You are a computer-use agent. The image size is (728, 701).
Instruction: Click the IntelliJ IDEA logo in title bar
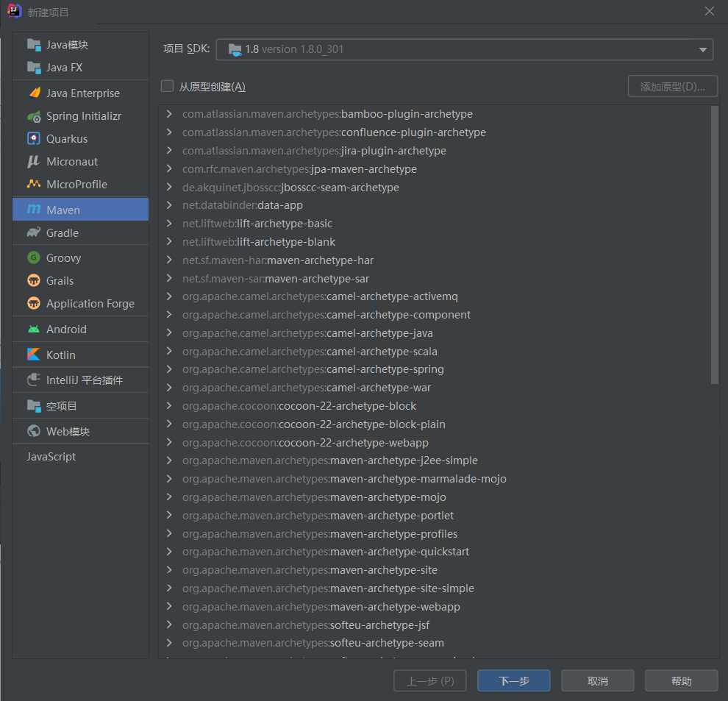[x=15, y=11]
